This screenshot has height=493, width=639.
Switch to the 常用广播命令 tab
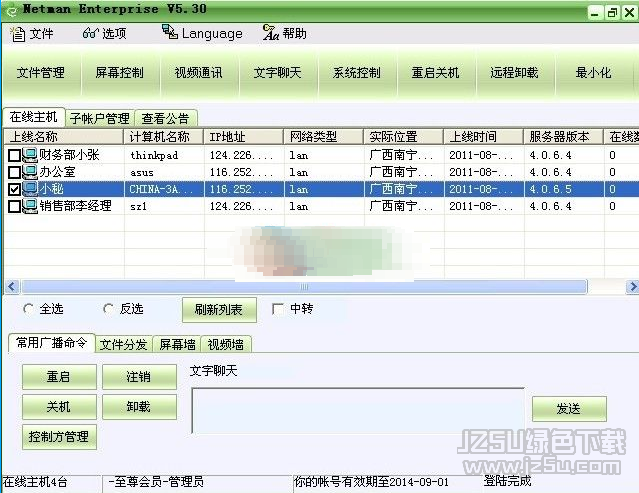[x=52, y=343]
